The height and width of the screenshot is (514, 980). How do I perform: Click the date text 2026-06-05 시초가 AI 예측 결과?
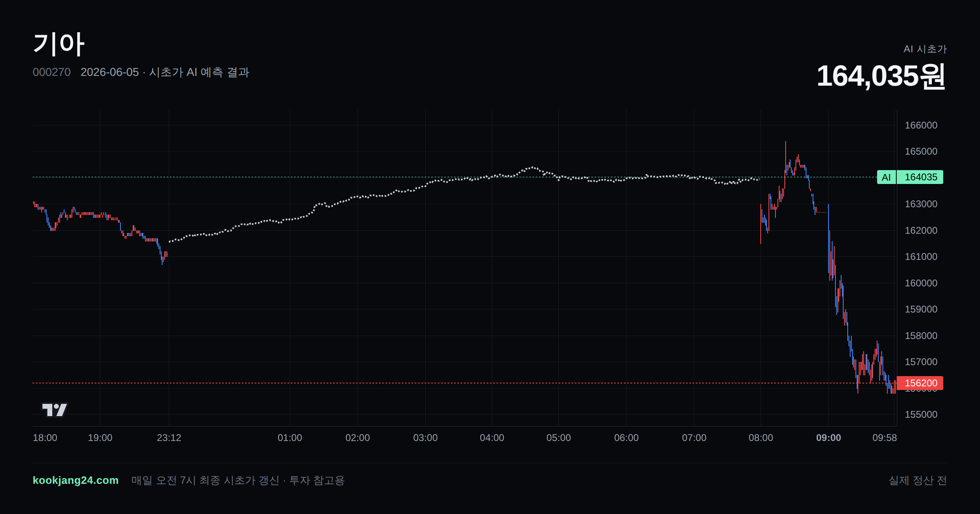(x=165, y=72)
